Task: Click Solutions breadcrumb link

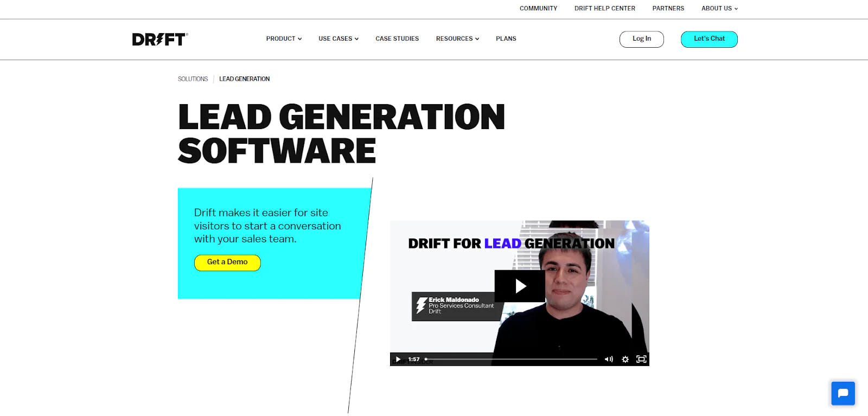Action: tap(193, 79)
